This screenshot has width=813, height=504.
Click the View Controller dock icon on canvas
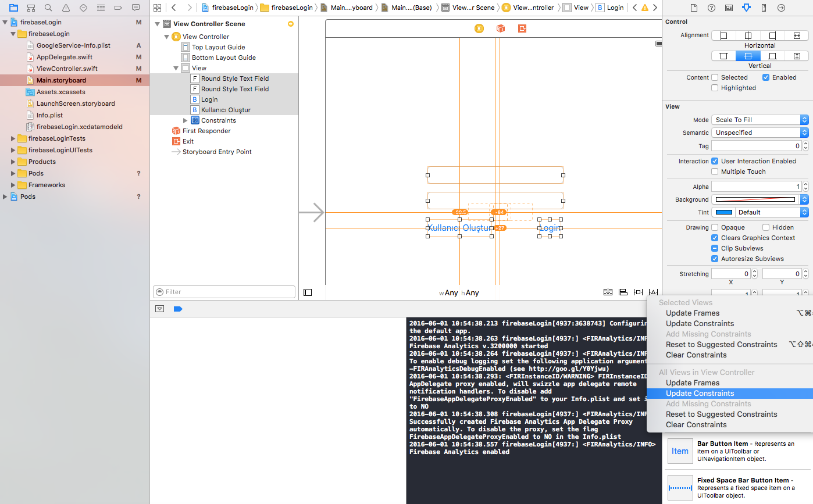tap(479, 28)
